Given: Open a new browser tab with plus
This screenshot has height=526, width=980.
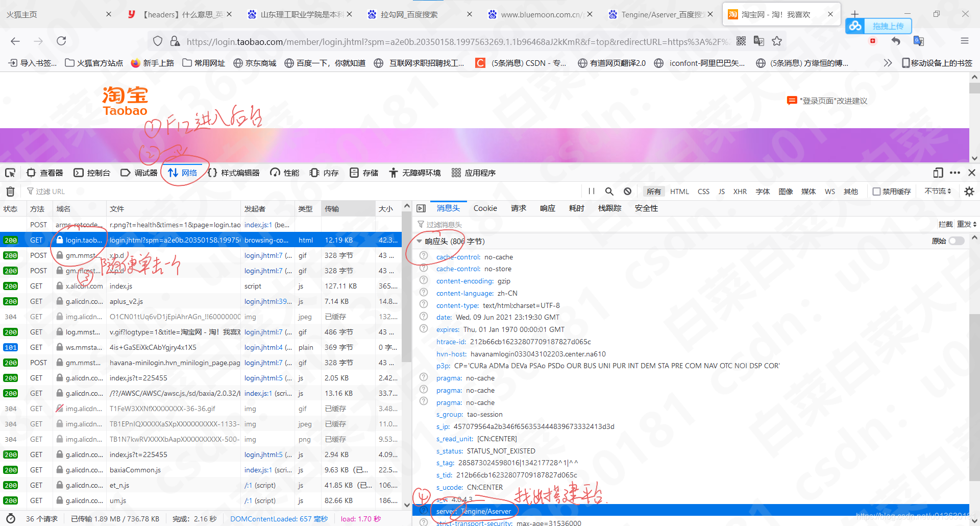Looking at the screenshot, I should 855,14.
